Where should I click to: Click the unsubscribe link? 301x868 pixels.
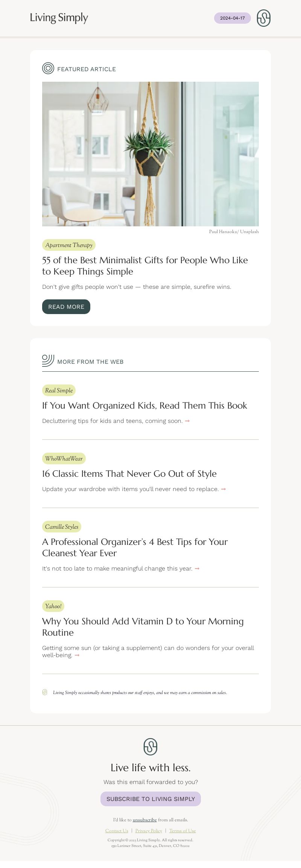coord(144,820)
